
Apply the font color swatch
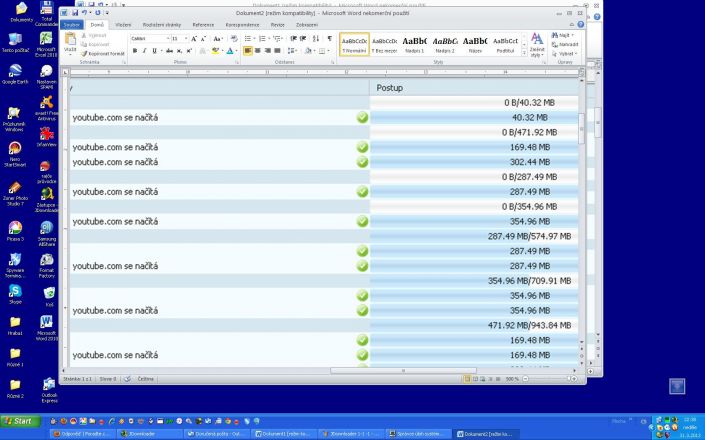tap(230, 51)
